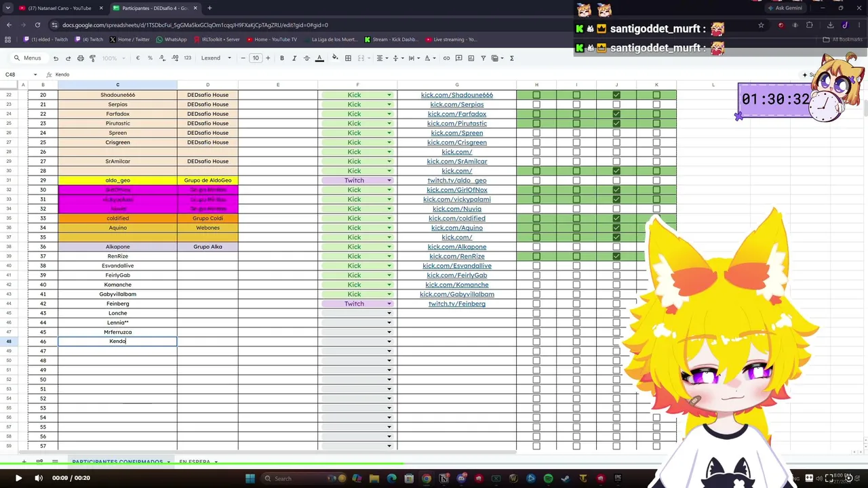Uncheck column J checkbox in RenRize row
Viewport: 868px width, 488px height.
point(616,256)
